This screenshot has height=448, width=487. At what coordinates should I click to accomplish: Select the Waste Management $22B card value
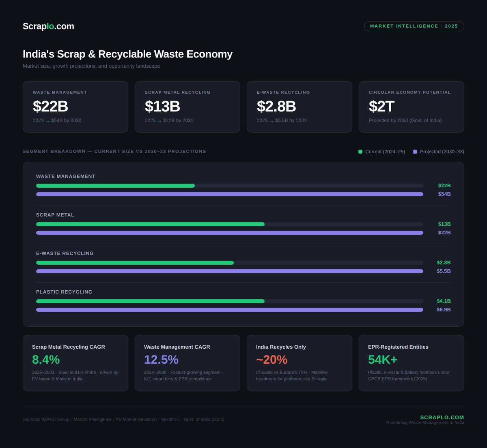pos(50,106)
